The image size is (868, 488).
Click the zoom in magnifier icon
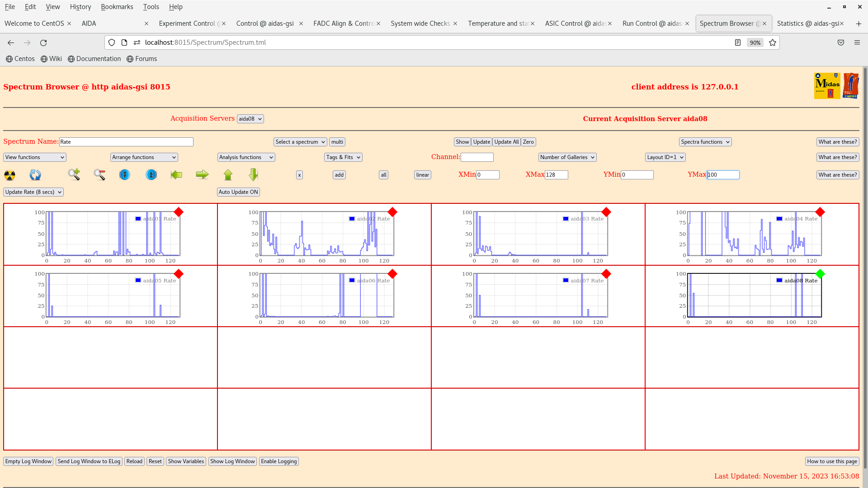tap(74, 174)
